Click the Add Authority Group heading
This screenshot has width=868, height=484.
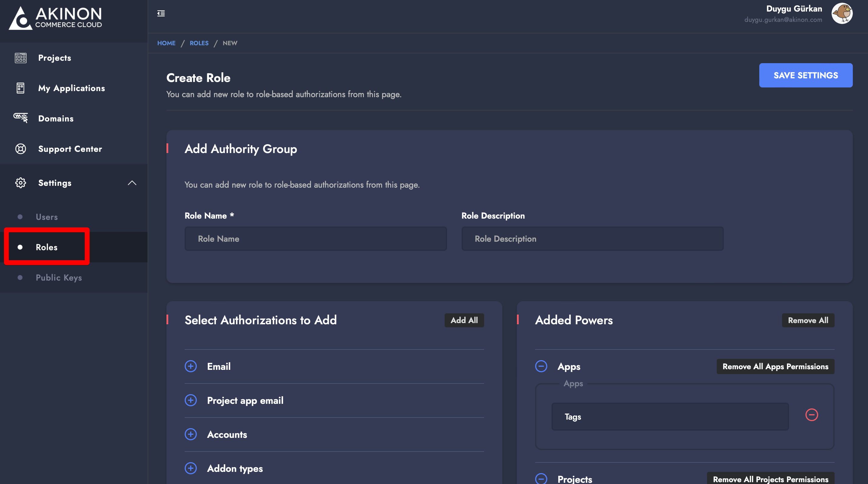241,149
